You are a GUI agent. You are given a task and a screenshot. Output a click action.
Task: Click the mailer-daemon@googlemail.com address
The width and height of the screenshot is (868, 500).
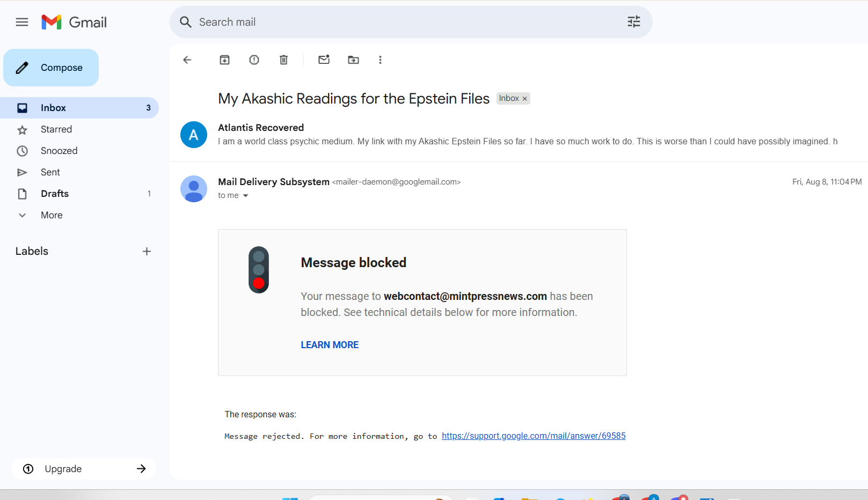396,182
